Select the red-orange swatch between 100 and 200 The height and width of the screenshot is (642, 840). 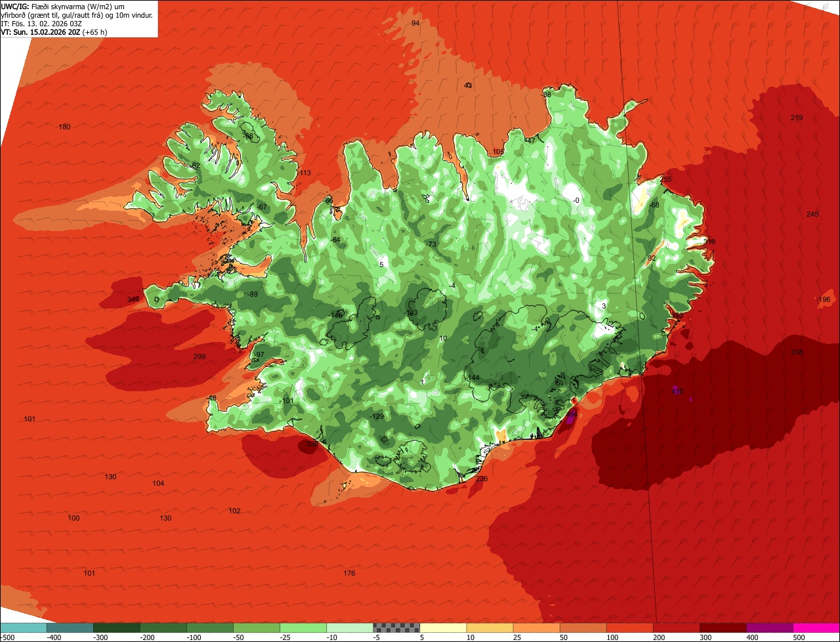[x=630, y=628]
